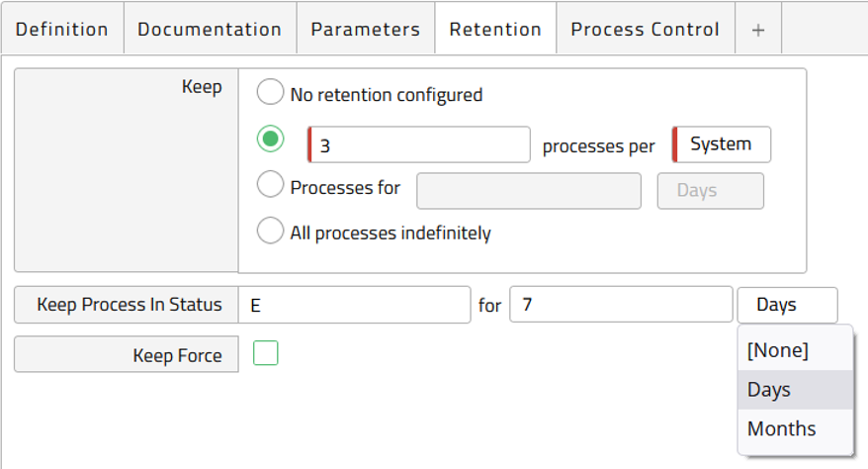Add a new tab with plus icon

point(758,30)
